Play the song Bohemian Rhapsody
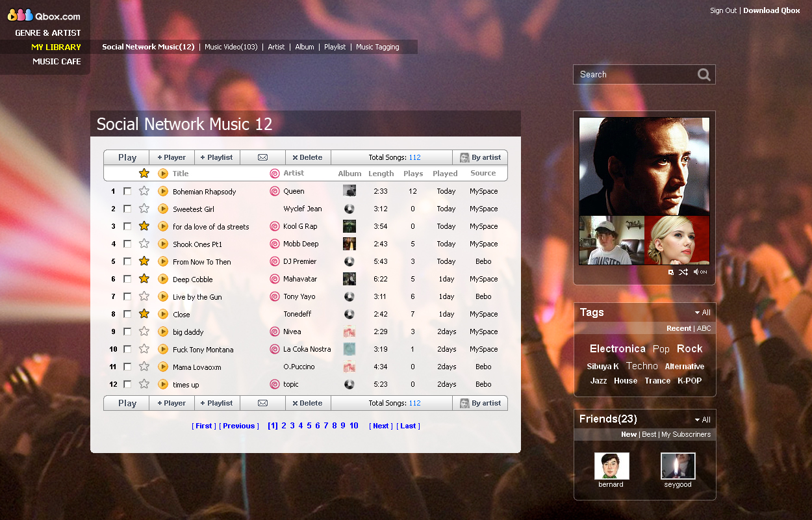This screenshot has height=520, width=812. (163, 191)
